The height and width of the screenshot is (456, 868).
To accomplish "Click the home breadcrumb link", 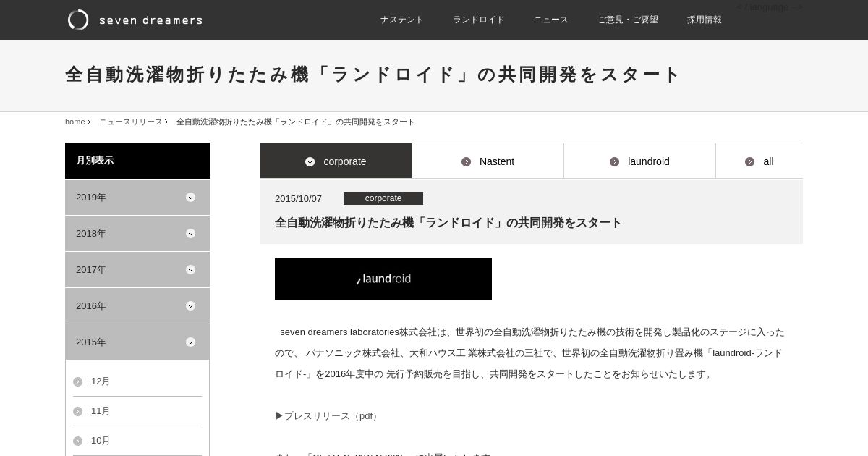I will 75,122.
